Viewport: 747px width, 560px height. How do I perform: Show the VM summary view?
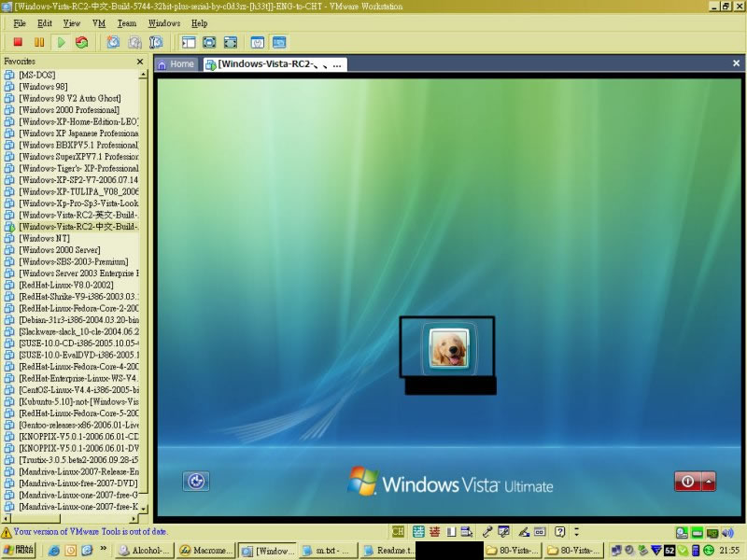258,42
